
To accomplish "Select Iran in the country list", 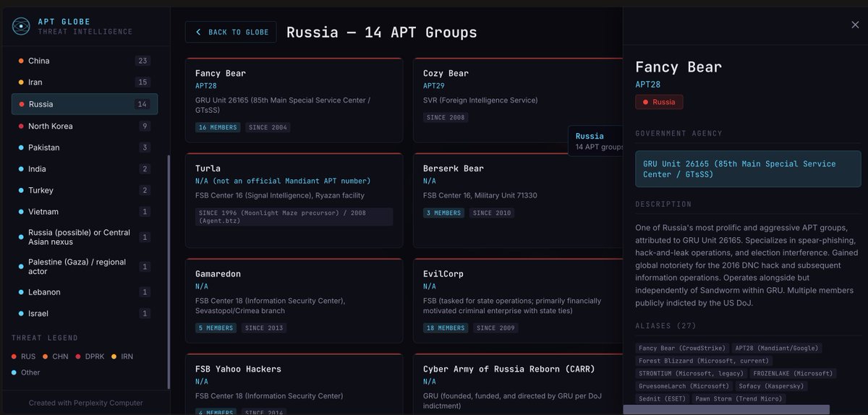I will [x=85, y=82].
